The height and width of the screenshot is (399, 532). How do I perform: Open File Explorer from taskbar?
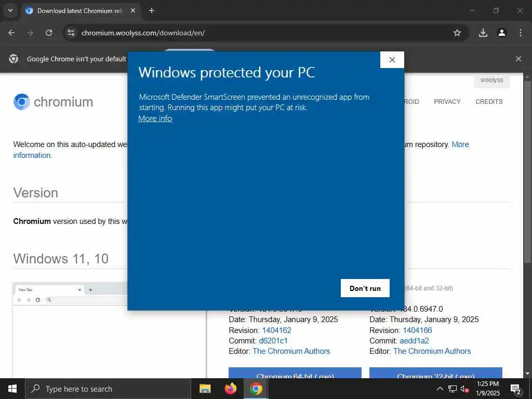205,389
